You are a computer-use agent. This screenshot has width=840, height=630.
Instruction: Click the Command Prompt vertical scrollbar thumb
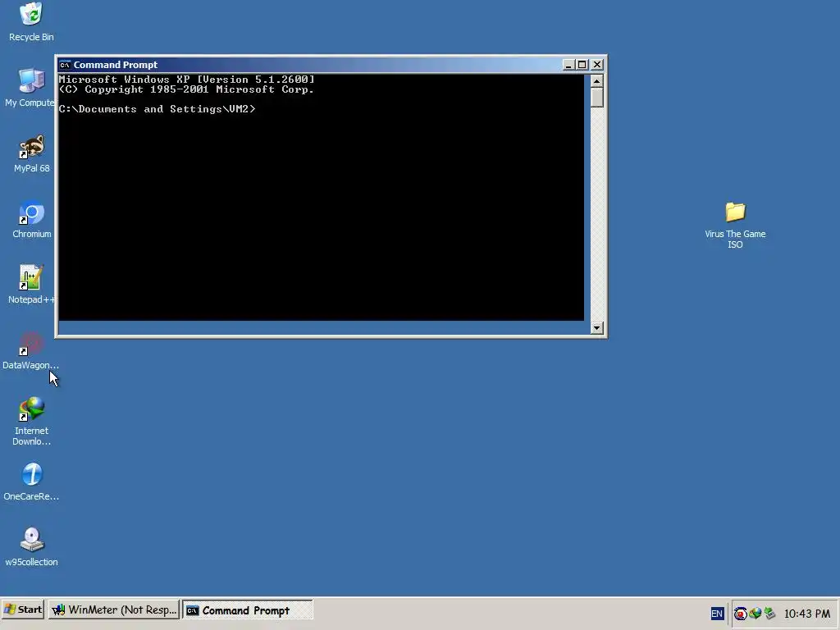[x=597, y=98]
